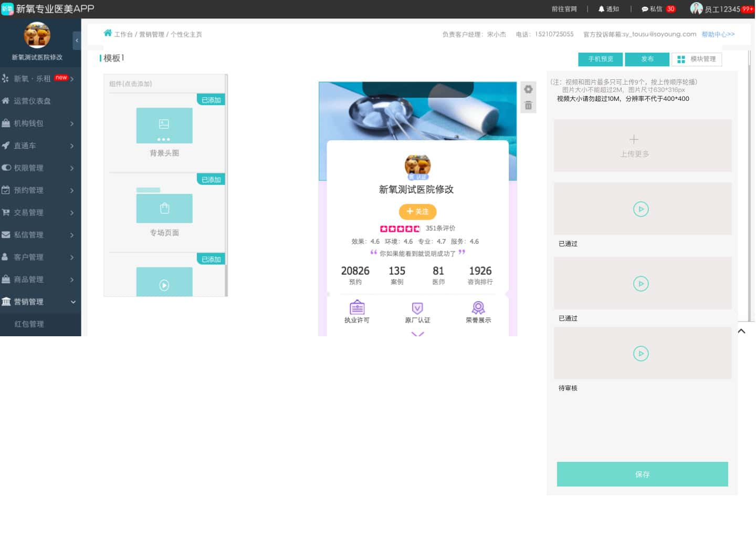756x538 pixels.
Task: Play the second 已通过 video
Action: 640,284
